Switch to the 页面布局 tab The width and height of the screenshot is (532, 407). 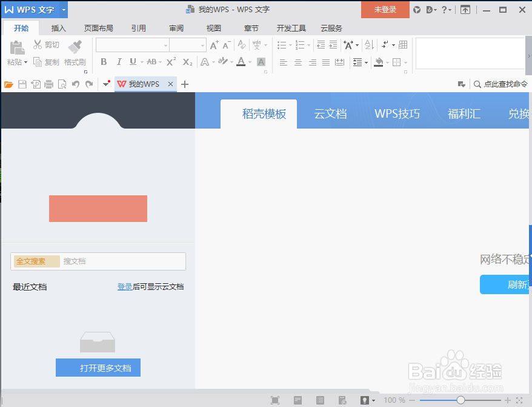pos(98,28)
